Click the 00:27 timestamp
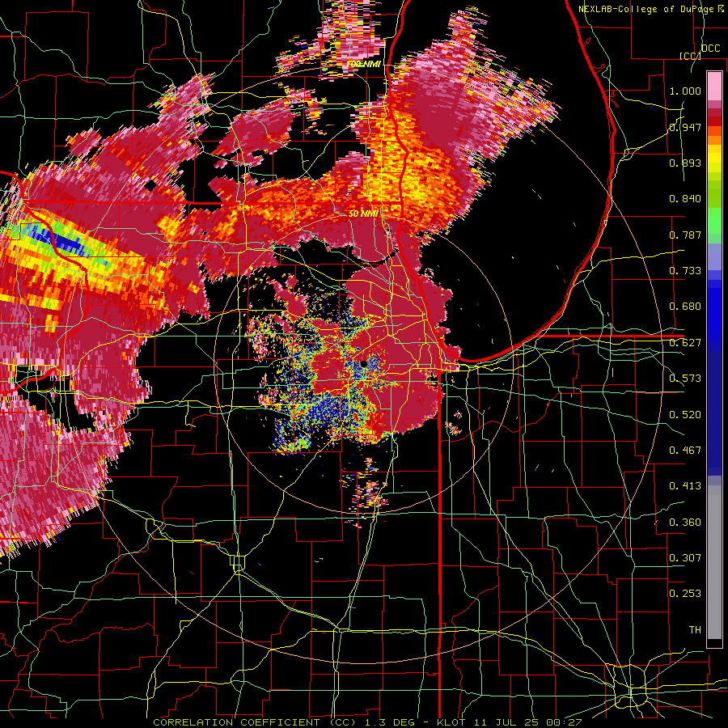Viewport: 728px width, 728px height. 564,722
